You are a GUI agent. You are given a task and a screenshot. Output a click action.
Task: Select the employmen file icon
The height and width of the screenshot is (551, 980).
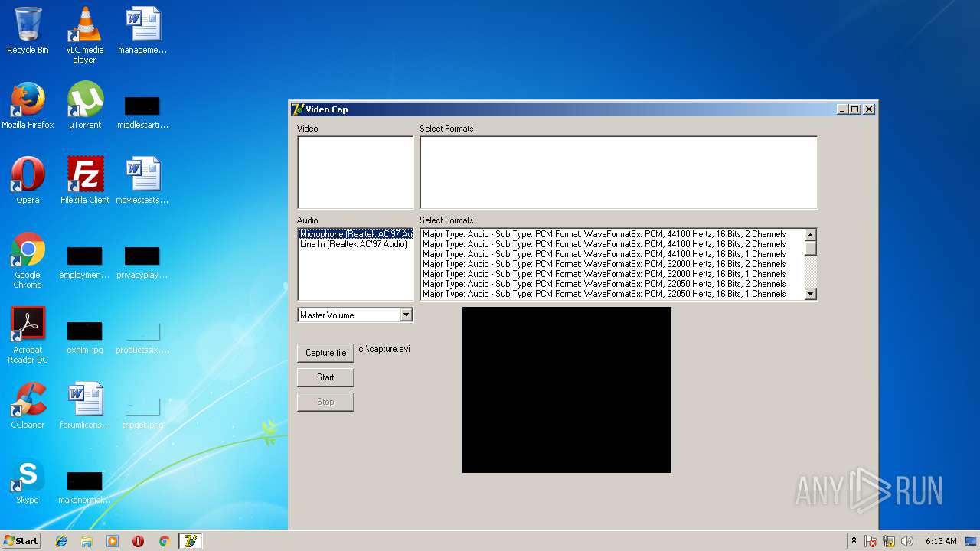(x=84, y=262)
